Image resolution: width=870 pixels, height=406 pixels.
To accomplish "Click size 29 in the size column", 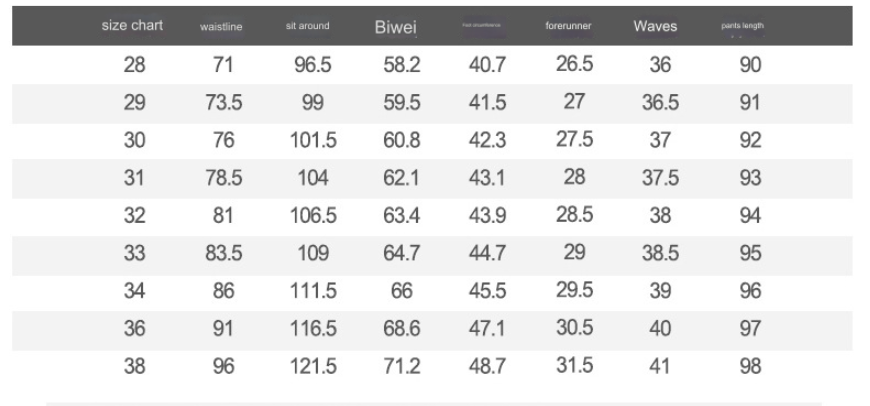I will coord(134,103).
